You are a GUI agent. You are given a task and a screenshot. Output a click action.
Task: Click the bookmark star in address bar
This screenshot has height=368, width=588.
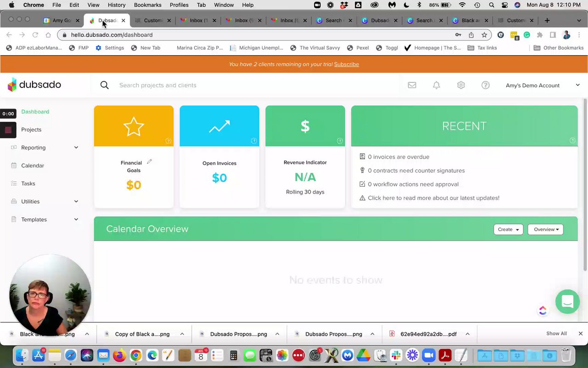[484, 35]
